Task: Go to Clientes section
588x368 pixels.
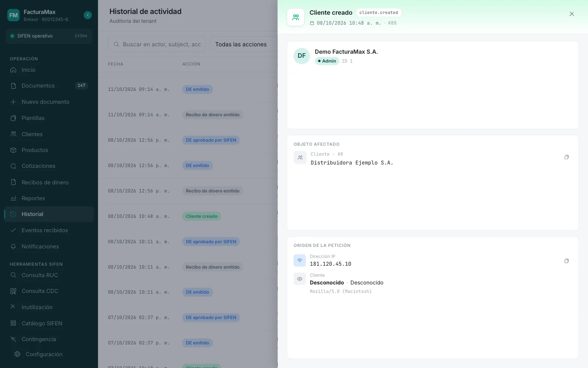Action: click(49, 134)
